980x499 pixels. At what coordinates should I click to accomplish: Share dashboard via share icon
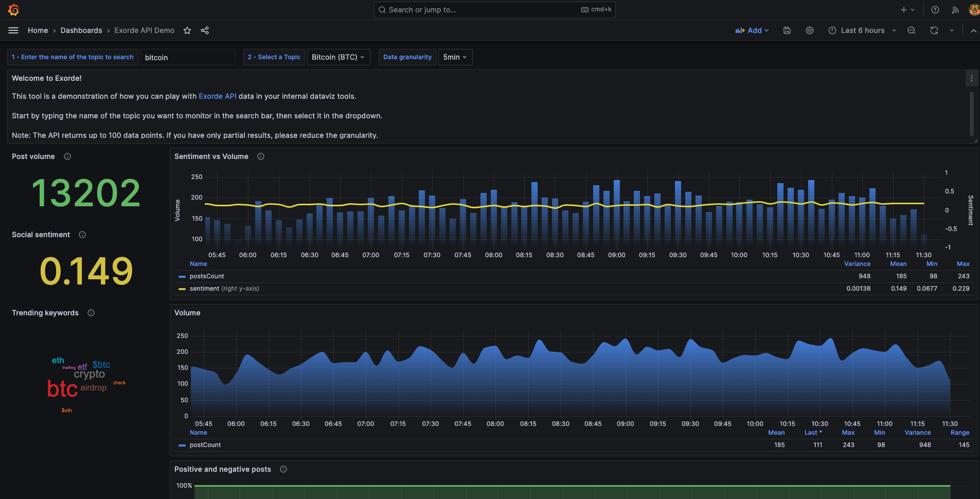click(x=205, y=30)
